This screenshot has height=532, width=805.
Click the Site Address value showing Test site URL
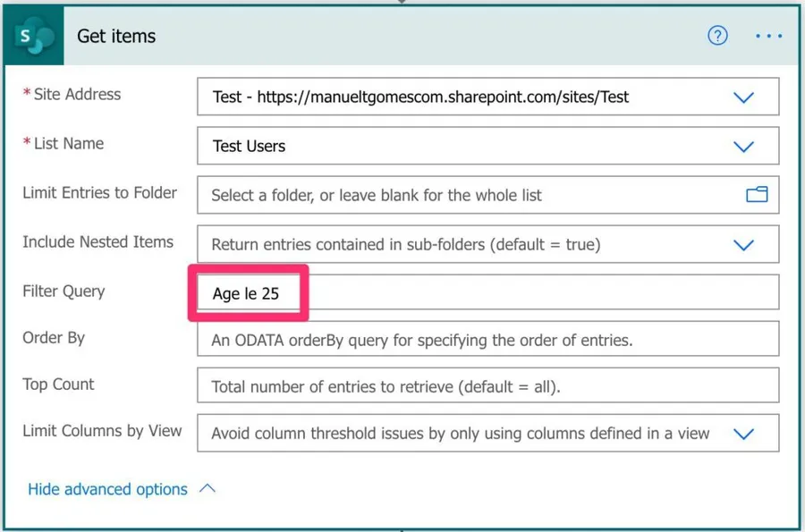420,97
